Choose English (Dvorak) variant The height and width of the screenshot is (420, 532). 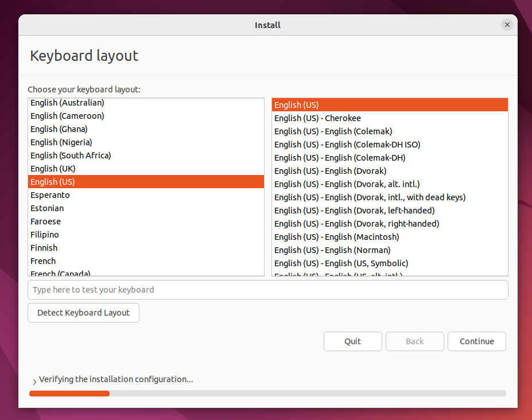pos(390,171)
